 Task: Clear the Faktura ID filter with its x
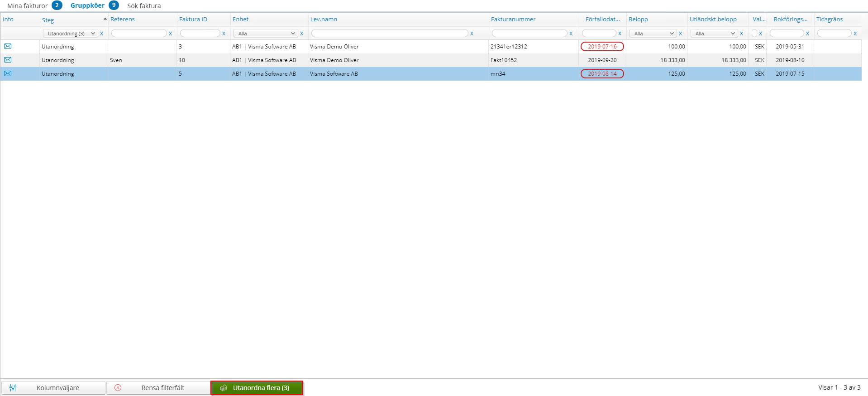click(x=224, y=34)
